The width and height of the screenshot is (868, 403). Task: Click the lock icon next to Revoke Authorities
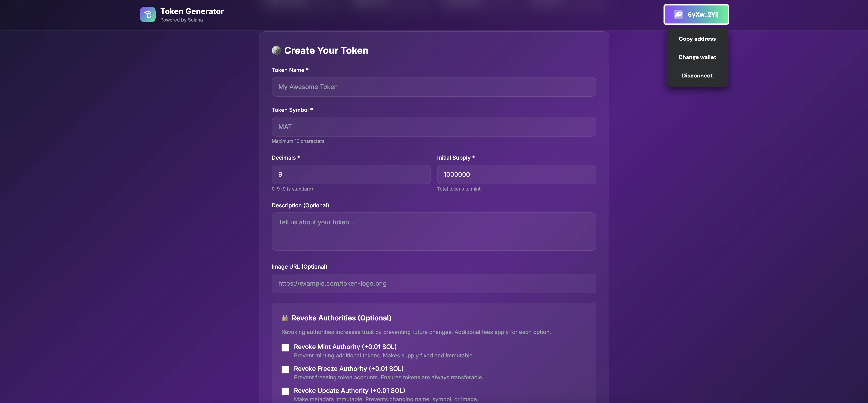point(285,318)
